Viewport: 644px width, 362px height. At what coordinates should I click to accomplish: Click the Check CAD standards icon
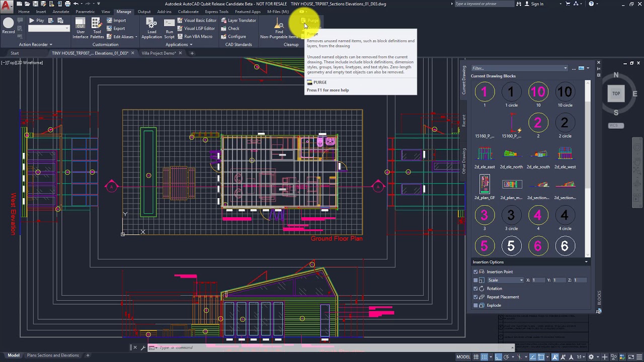(x=223, y=28)
